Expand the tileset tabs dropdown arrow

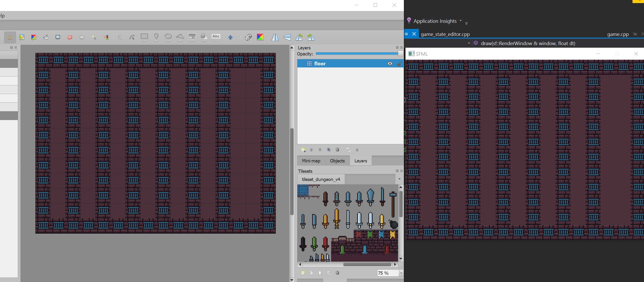coord(399,179)
